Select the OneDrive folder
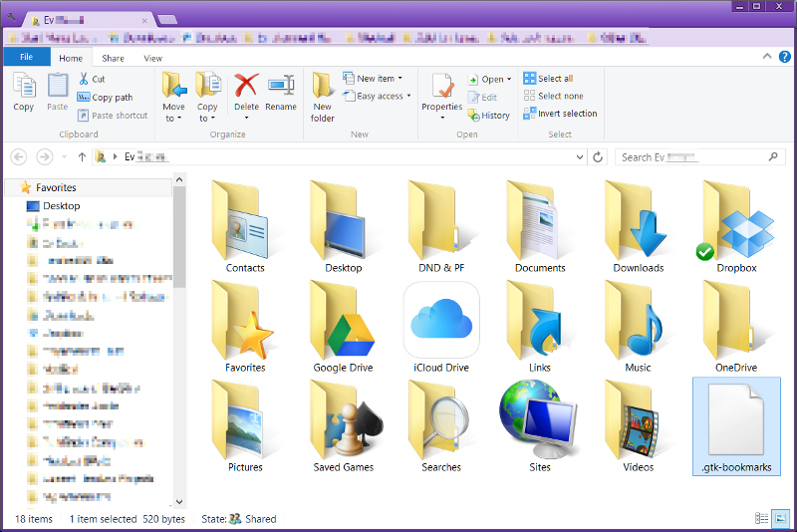 point(736,327)
